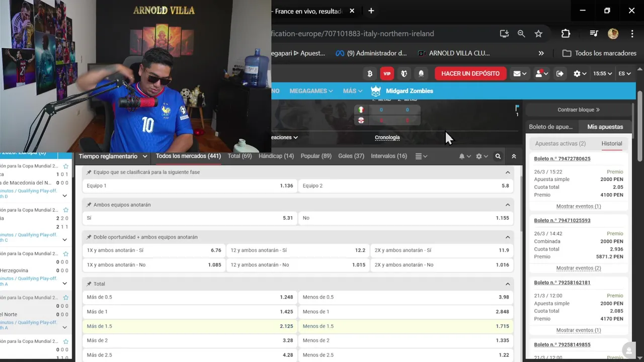Select the 'Todos los mercados (441)' tab

pyautogui.click(x=188, y=156)
